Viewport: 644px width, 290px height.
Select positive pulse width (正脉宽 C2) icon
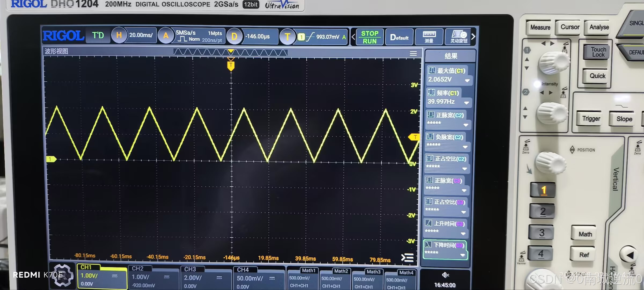pos(431,115)
